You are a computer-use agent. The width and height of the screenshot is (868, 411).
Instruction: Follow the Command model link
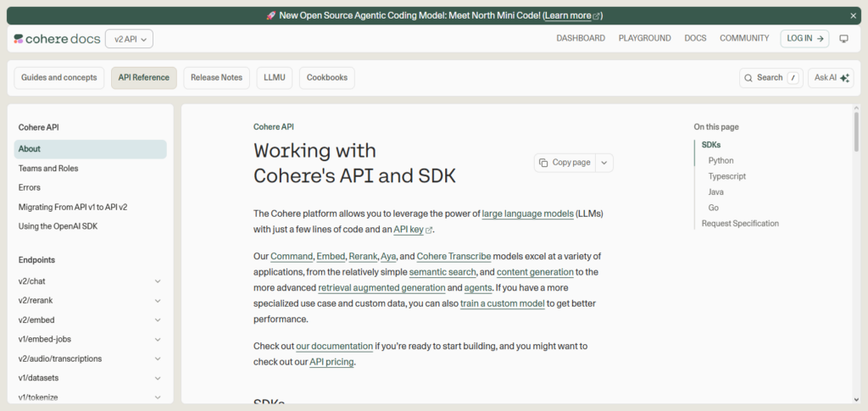pos(292,256)
